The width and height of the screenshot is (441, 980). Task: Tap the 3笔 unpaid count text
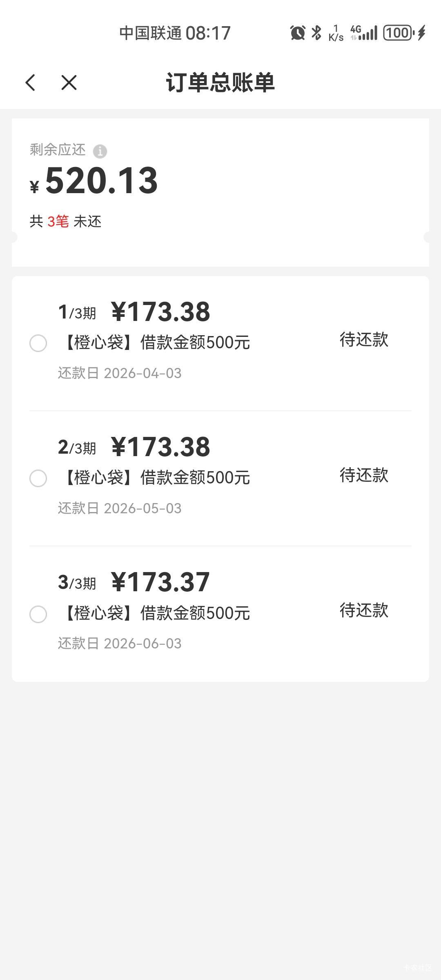tap(58, 222)
